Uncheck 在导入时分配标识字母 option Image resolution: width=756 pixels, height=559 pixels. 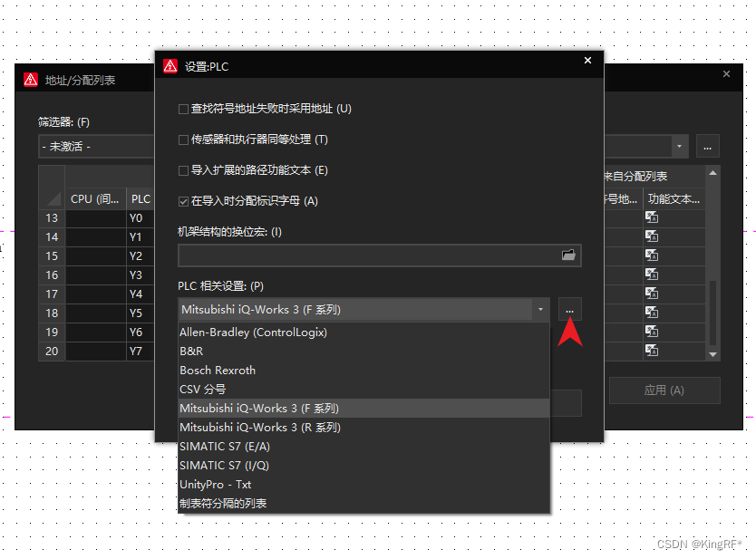184,201
